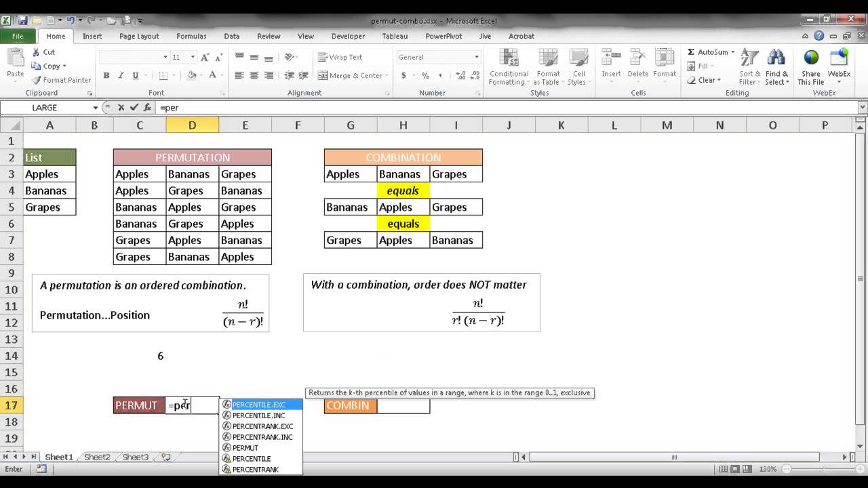
Task: Click the Insert Worksheet tab icon
Action: [x=166, y=457]
